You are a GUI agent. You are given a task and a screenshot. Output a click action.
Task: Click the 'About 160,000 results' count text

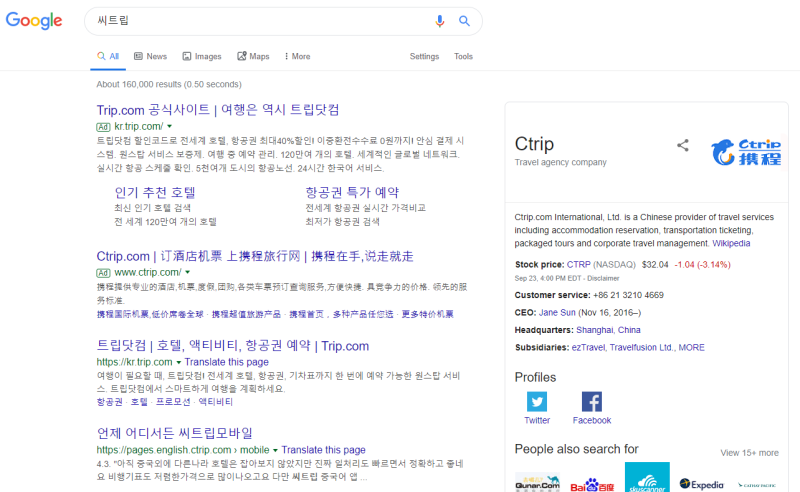pos(169,84)
